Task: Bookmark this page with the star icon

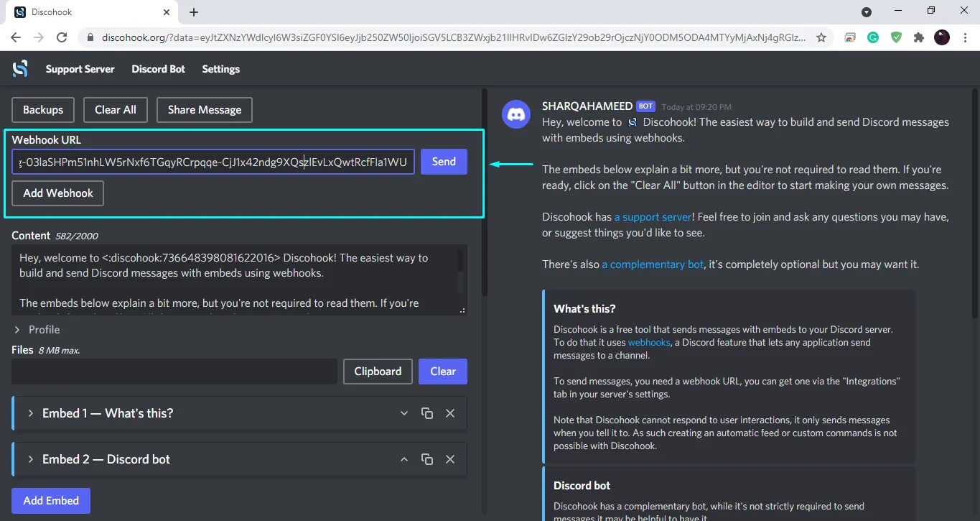Action: [x=821, y=37]
